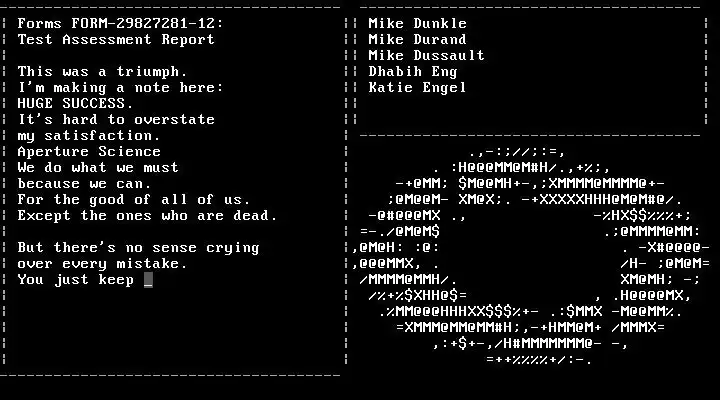Click "I'm making a note here:" line
The height and width of the screenshot is (400, 720).
tap(120, 88)
